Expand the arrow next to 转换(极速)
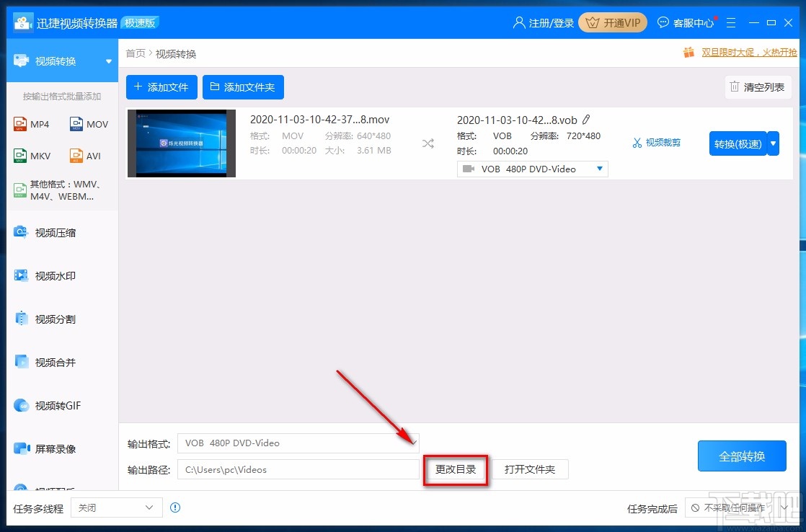Screen dimensions: 806x532 point(773,143)
